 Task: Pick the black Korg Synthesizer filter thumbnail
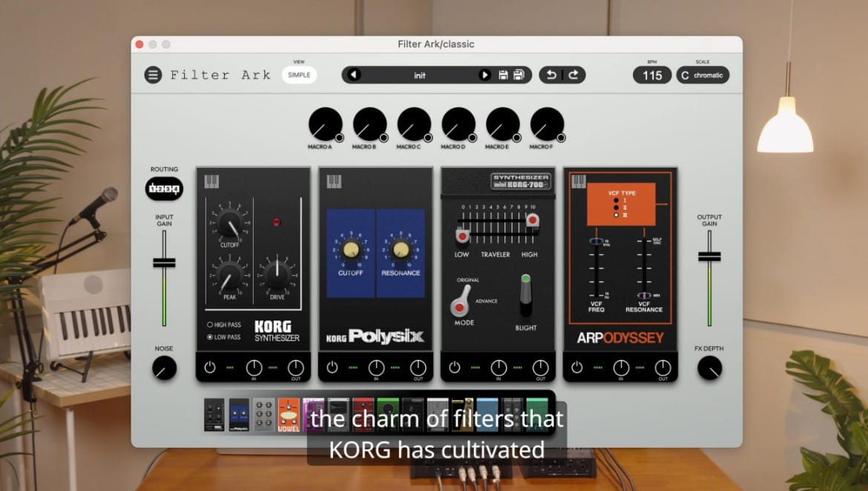214,415
